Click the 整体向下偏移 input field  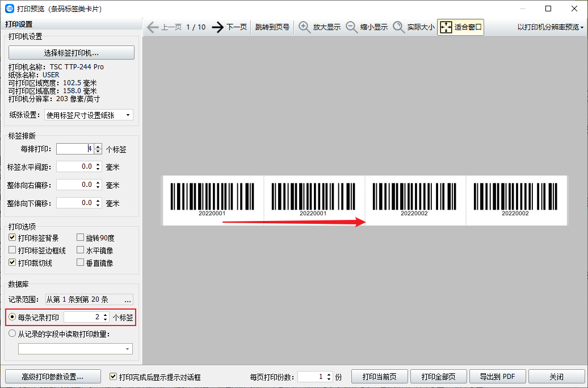coord(75,203)
